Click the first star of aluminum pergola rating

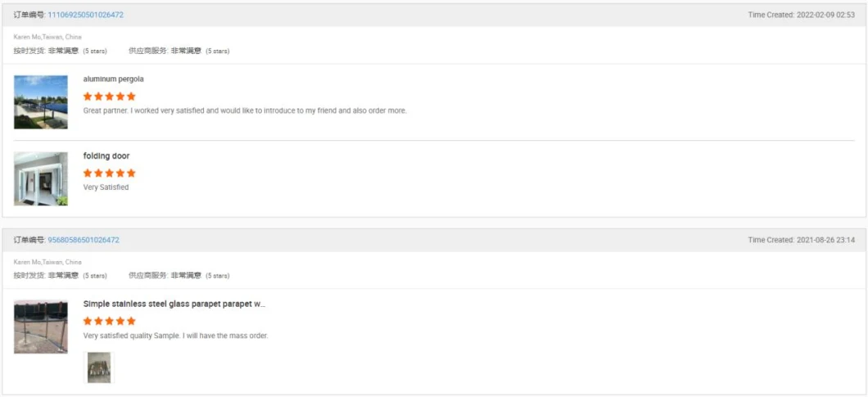pyautogui.click(x=88, y=97)
